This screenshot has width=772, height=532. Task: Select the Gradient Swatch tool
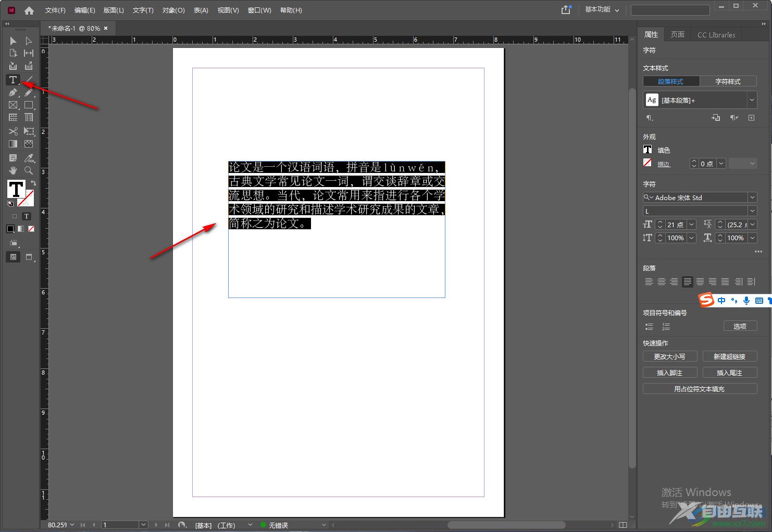click(x=13, y=144)
